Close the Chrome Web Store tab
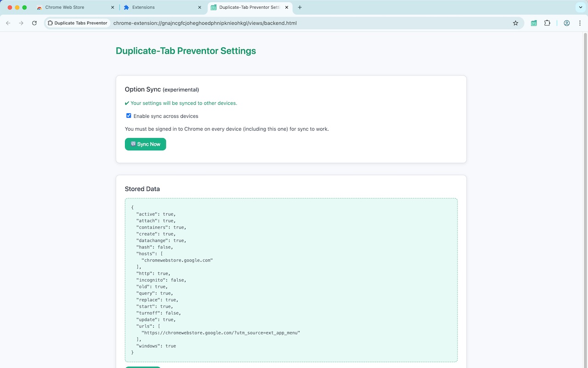Screen dimensions: 588x368 click(113, 7)
